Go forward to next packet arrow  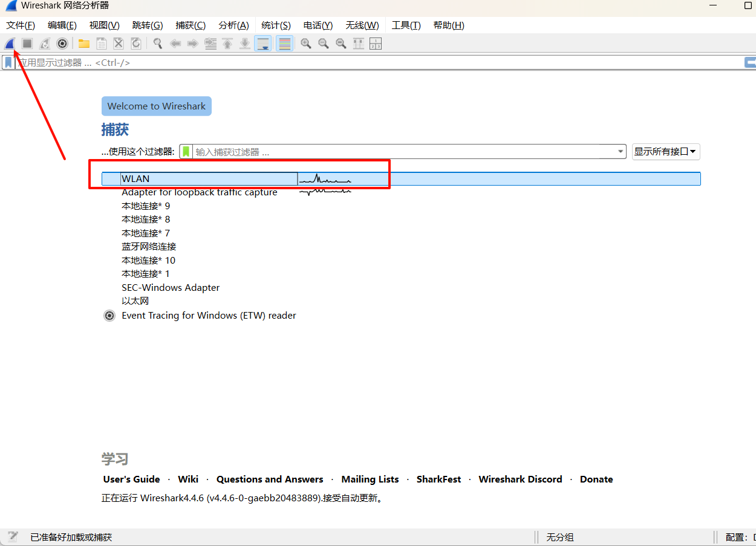(193, 44)
